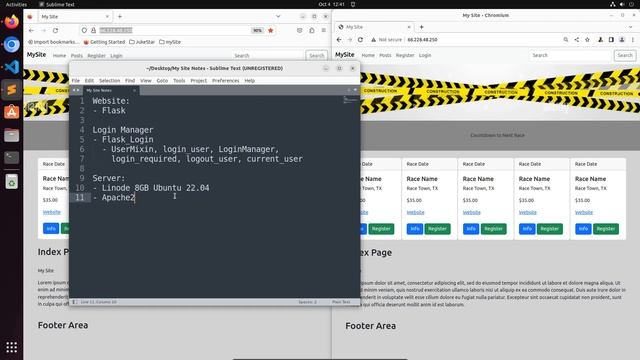Open the Selection menu in Sublime Text
This screenshot has width=640, height=360.
(x=109, y=81)
